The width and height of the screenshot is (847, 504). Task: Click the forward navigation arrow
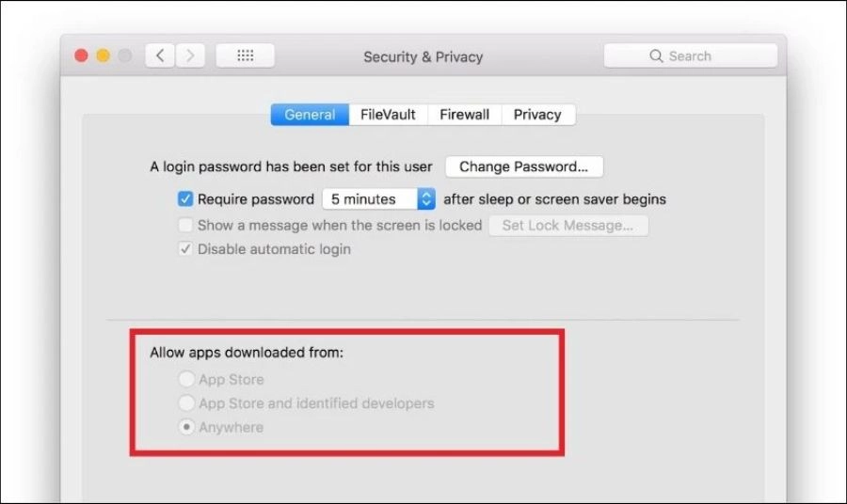click(x=190, y=55)
